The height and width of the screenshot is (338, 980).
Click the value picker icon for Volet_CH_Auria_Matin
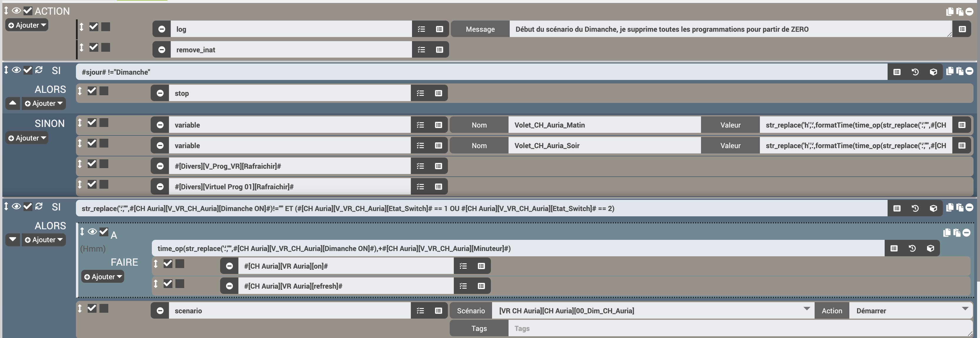point(962,125)
